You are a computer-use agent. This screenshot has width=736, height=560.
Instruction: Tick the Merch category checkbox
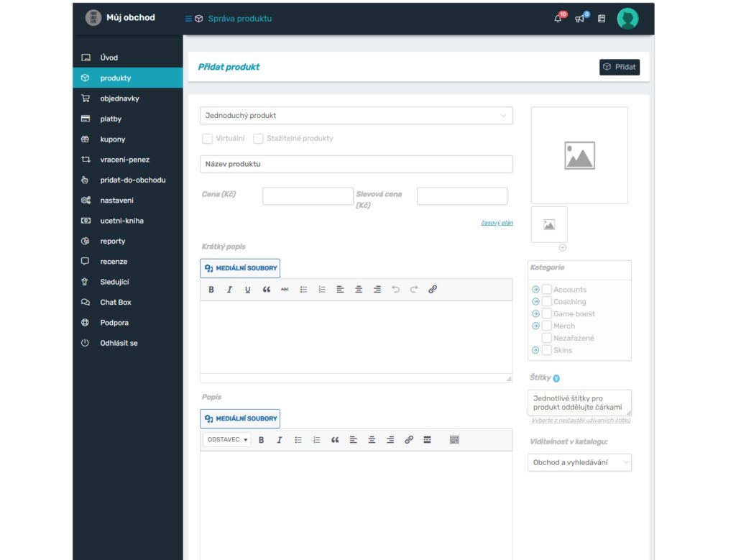tap(547, 326)
